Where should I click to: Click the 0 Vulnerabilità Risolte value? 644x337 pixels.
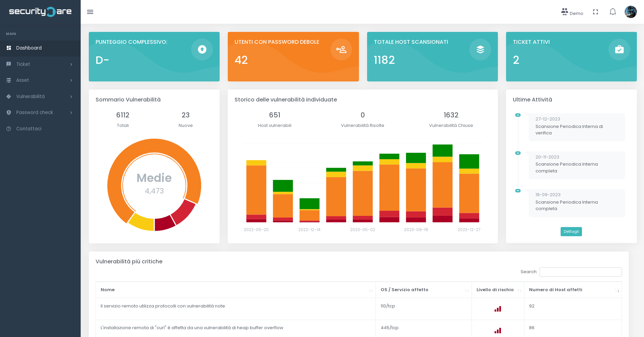coord(363,115)
